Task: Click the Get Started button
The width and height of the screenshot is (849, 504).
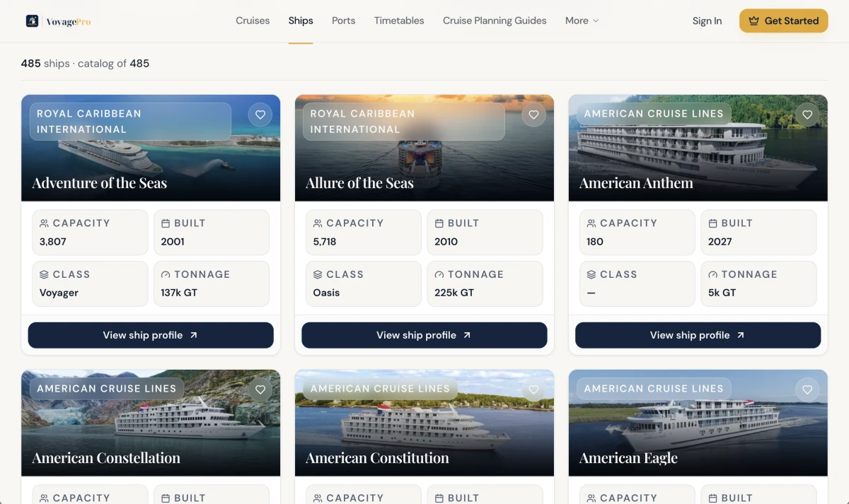Action: pos(784,20)
